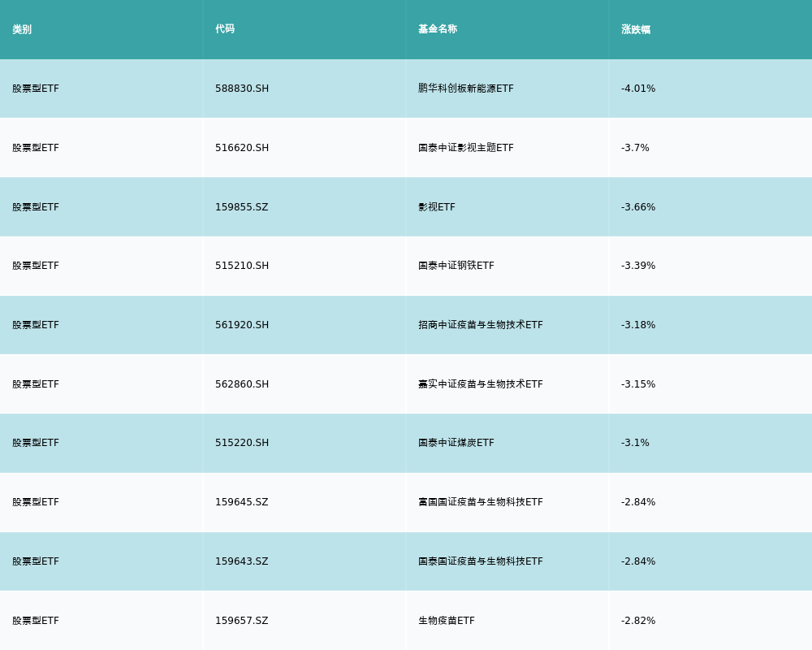Click the -4.01% value
The width and height of the screenshot is (812, 650).
pyautogui.click(x=638, y=89)
